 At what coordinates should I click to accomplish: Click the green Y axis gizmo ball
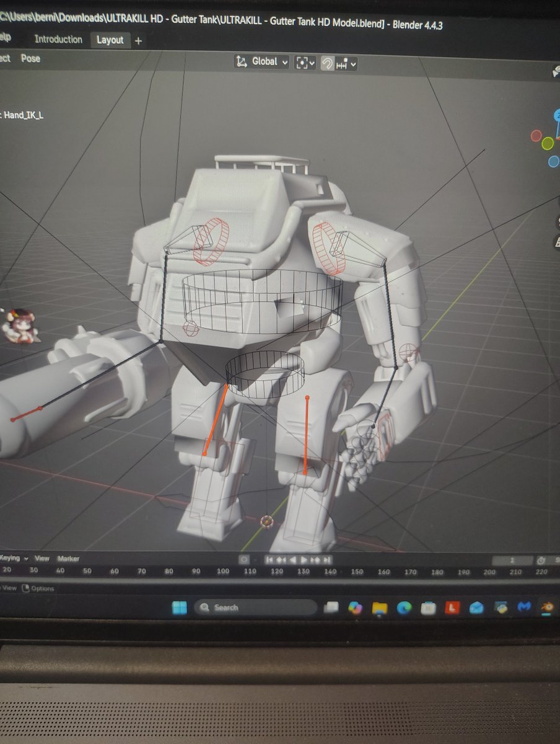point(548,144)
